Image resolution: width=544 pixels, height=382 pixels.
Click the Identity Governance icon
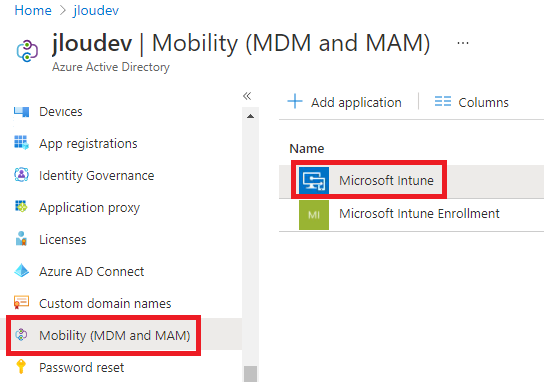tap(21, 175)
